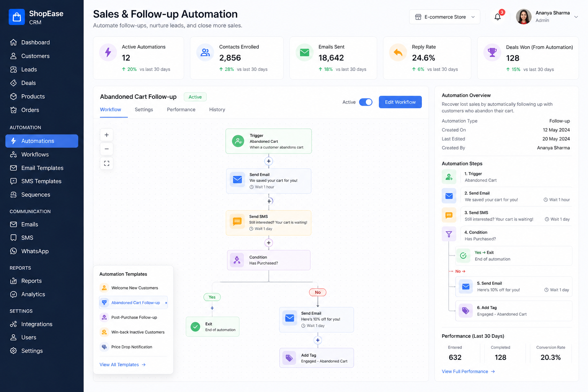Open SMS Templates in sidebar
588x392 pixels.
tap(42, 181)
